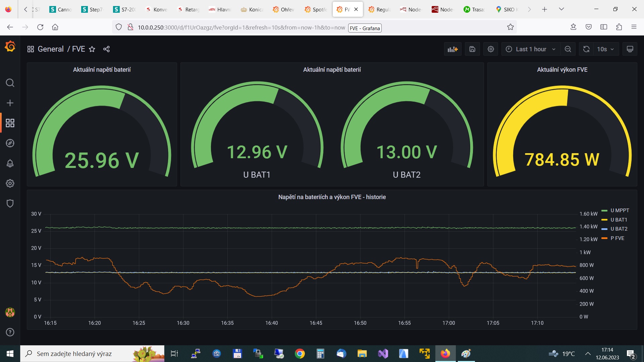This screenshot has width=644, height=362.
Task: Click U BAT2 legend color swatch
Action: [604, 229]
